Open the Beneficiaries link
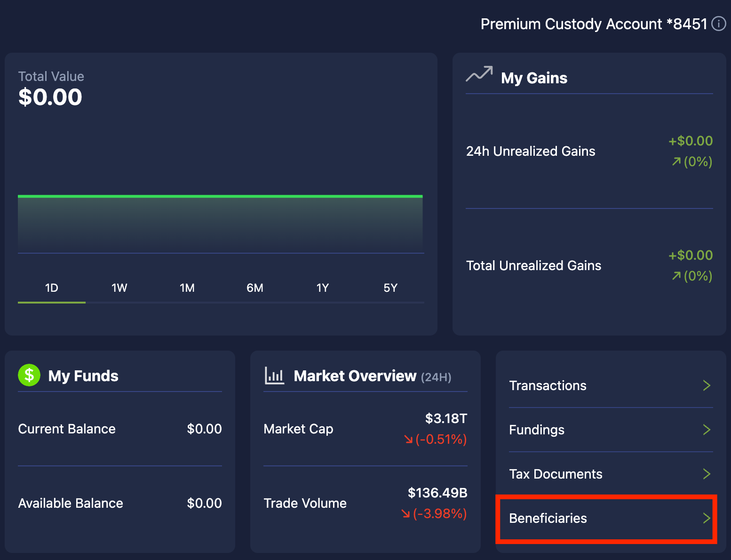The width and height of the screenshot is (731, 560). point(548,518)
